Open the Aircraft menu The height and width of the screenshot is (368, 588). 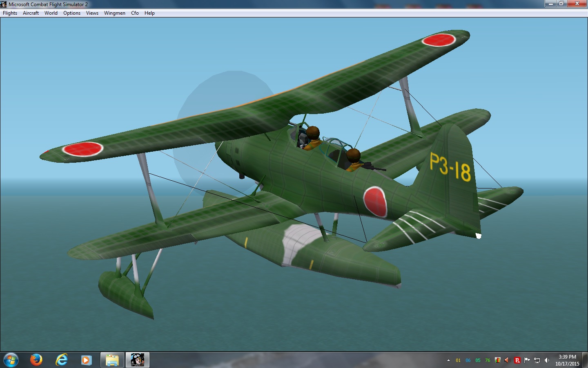tap(31, 13)
